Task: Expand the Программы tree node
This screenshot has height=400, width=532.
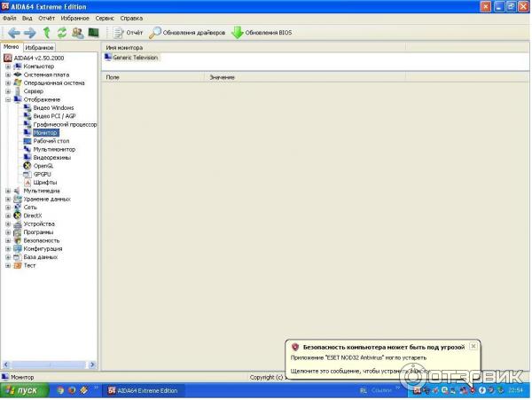Action: (8, 232)
